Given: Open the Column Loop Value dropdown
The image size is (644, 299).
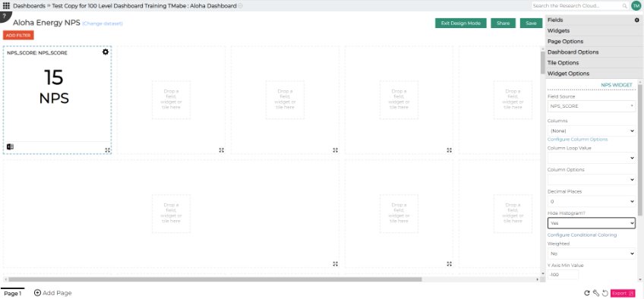Looking at the screenshot, I should [592, 158].
